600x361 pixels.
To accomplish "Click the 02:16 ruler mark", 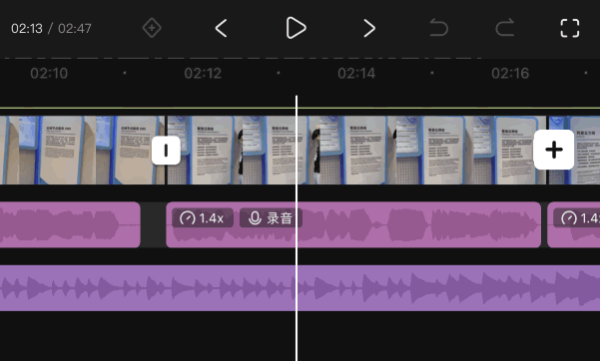I will pyautogui.click(x=510, y=73).
